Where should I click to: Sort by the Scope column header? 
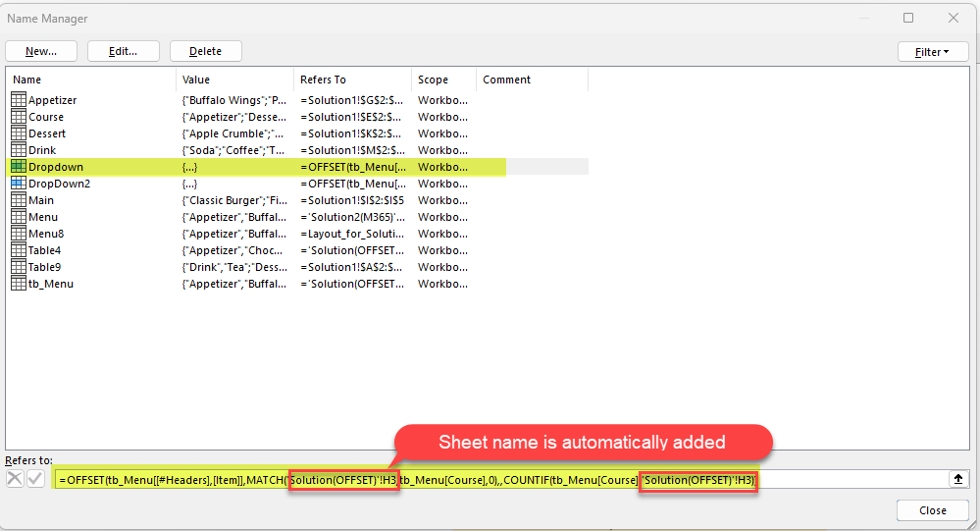pyautogui.click(x=443, y=80)
